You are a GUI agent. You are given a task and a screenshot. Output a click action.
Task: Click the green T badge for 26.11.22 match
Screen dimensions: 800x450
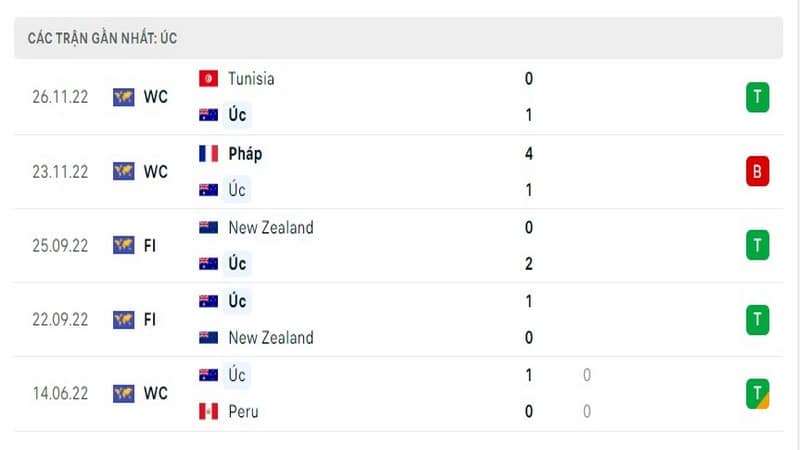757,97
